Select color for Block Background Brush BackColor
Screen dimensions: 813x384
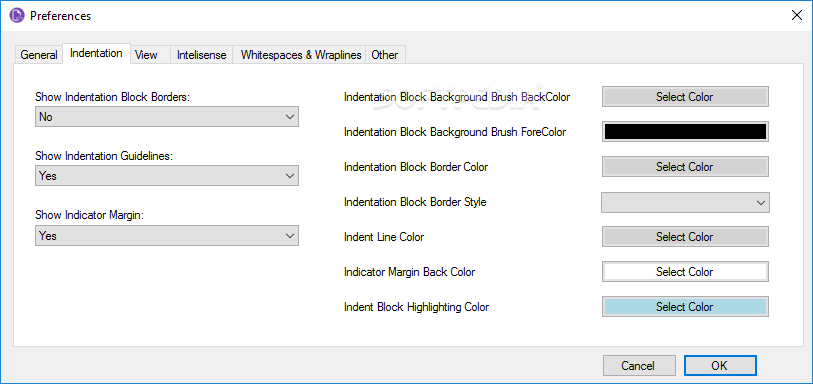685,97
